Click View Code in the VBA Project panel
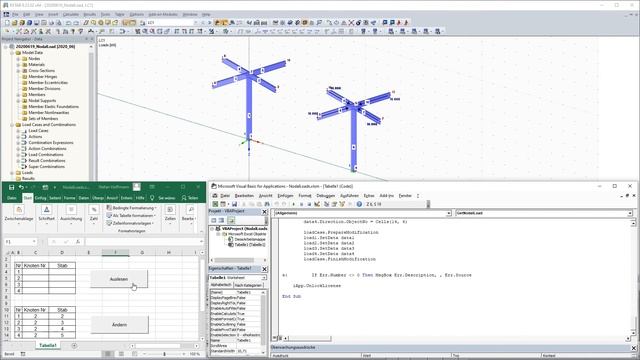This screenshot has width=640, height=360. [x=214, y=220]
